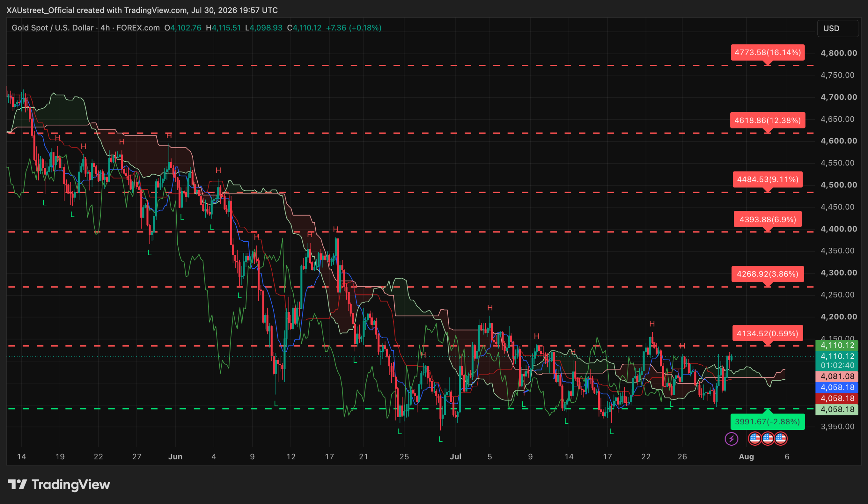Click the 4,300.00 price scale tick
This screenshot has width=868, height=504.
[x=839, y=273]
